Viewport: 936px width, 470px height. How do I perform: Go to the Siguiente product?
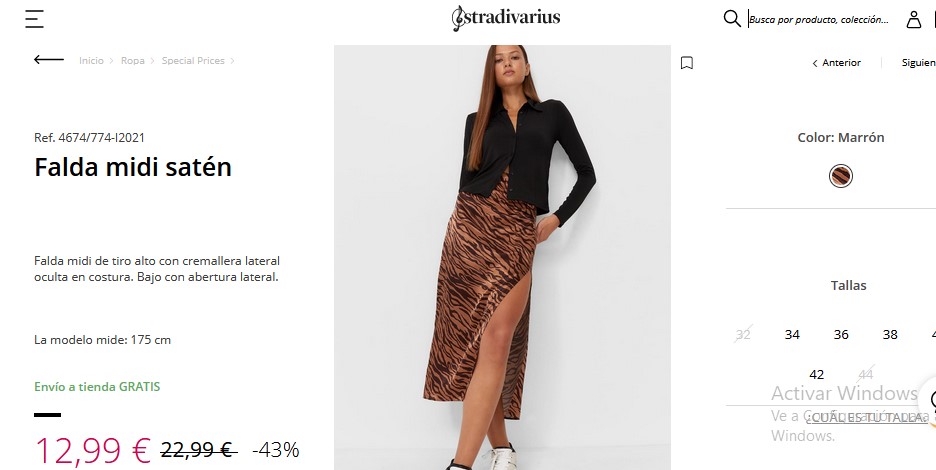pos(919,63)
